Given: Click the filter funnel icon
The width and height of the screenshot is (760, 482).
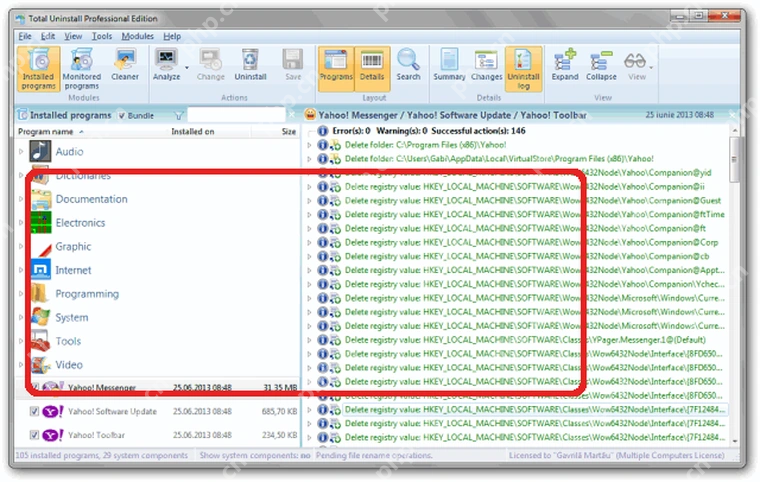Looking at the screenshot, I should pyautogui.click(x=179, y=115).
